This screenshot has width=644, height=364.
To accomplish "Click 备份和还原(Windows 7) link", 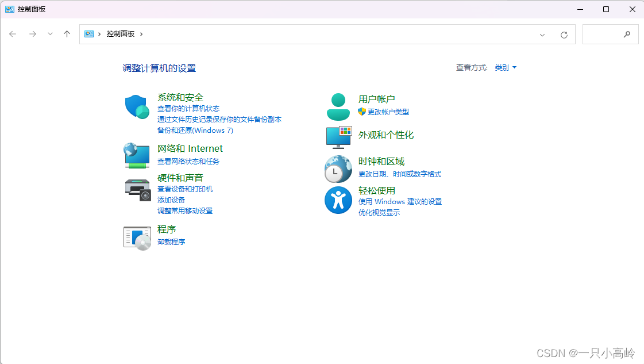I will point(195,130).
